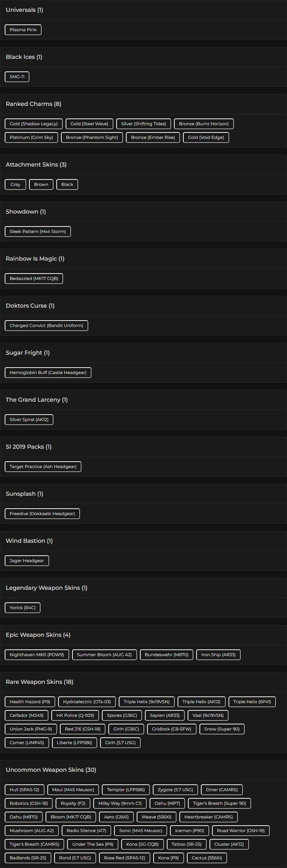Click the Silver Spiral (AK12) tag
This screenshot has height=868, width=287.
[29, 420]
